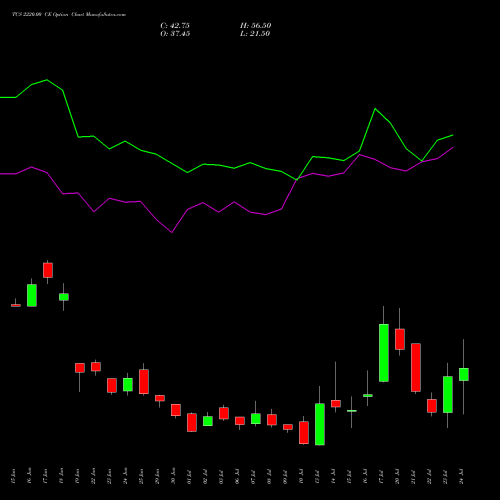This screenshot has height=500, width=500.
Task: Click the open value 'O: 37.45'
Action: tap(175, 34)
